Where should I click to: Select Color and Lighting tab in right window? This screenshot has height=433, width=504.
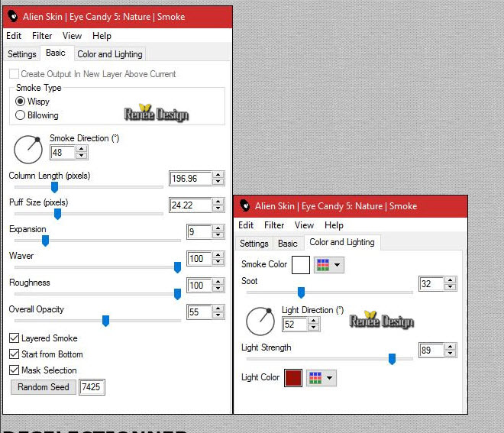342,242
